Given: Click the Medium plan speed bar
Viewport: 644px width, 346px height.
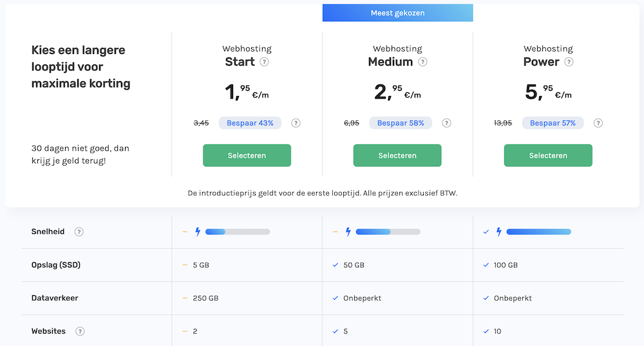Looking at the screenshot, I should click(388, 232).
